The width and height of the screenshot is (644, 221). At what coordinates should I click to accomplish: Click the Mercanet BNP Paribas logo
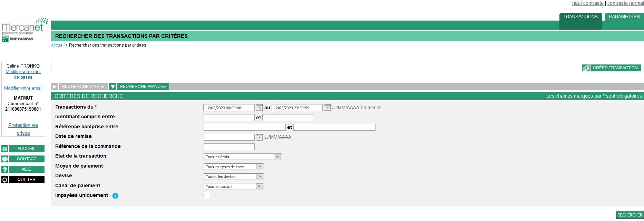(24, 30)
